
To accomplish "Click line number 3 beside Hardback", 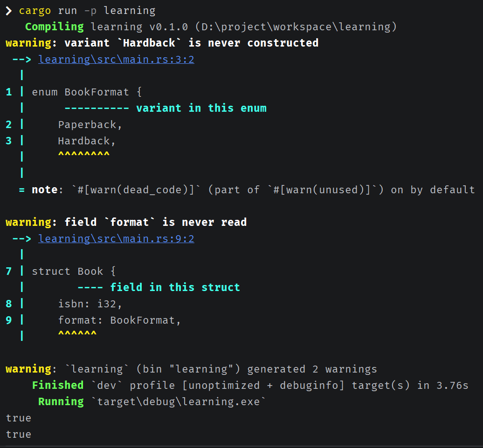I will point(8,141).
